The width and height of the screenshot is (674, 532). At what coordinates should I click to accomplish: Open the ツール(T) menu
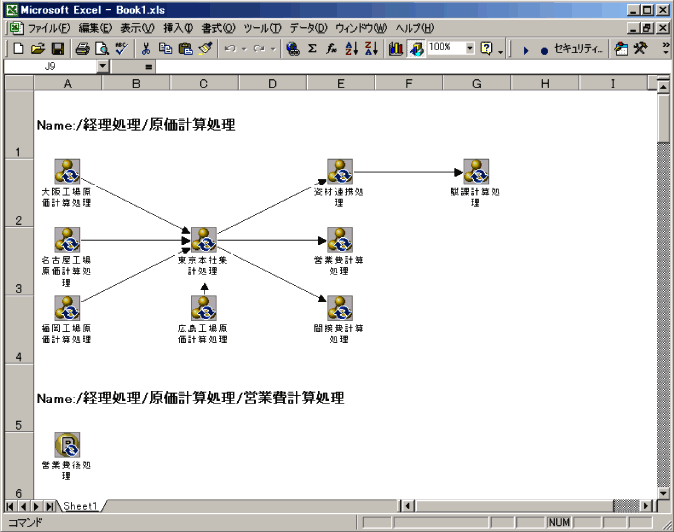pos(263,28)
